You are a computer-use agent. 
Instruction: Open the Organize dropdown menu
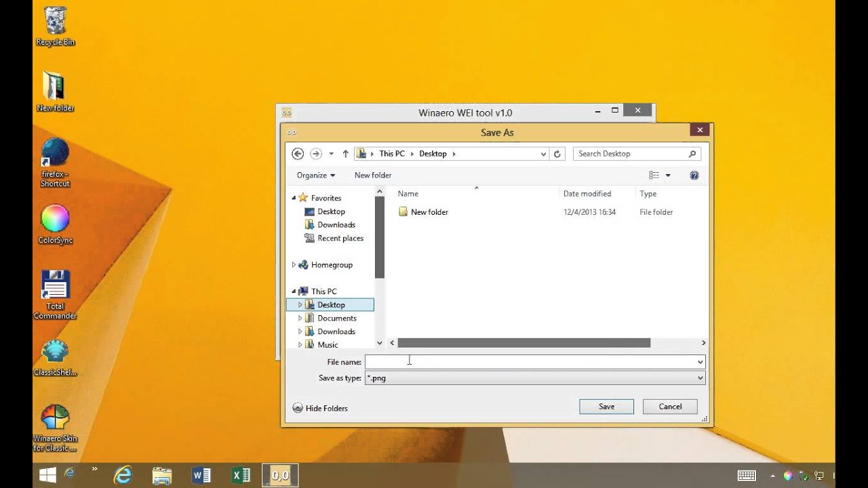tap(316, 175)
